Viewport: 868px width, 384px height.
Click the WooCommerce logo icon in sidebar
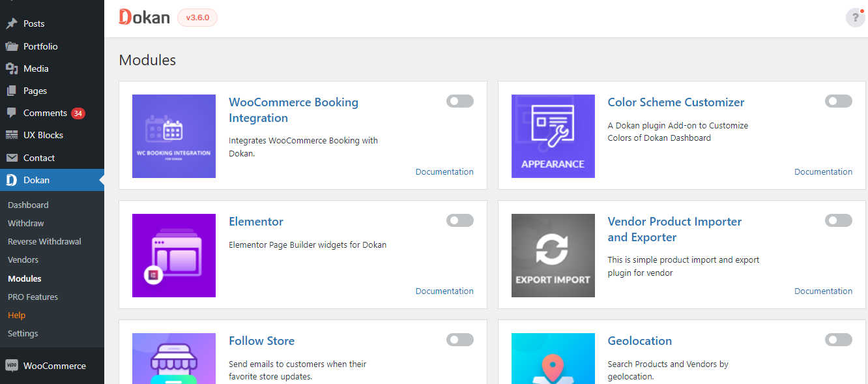pos(12,366)
